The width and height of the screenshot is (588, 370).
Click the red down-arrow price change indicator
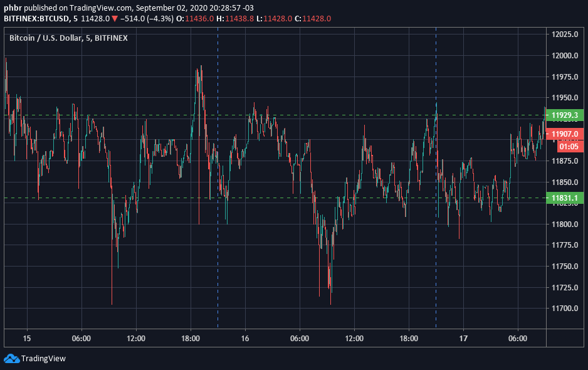(x=115, y=19)
